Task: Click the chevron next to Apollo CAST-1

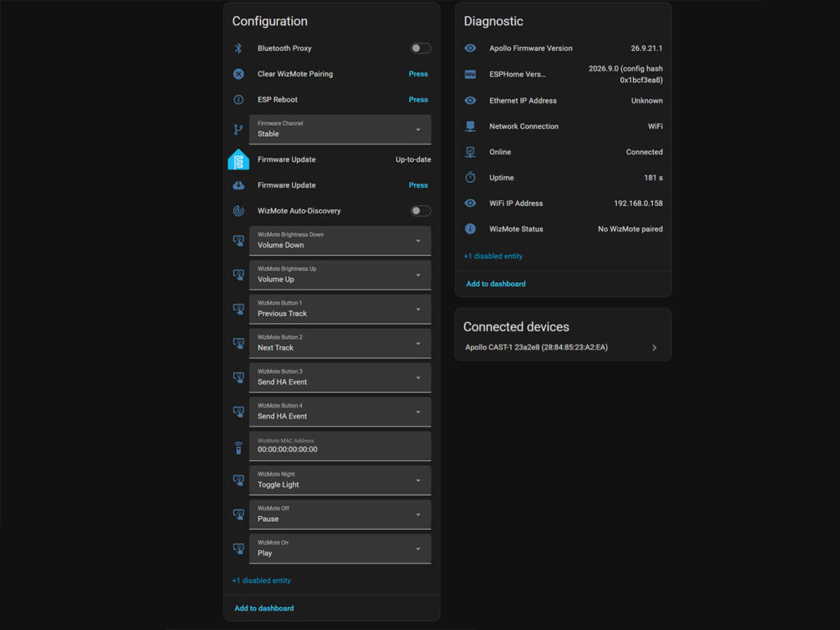Action: point(654,348)
